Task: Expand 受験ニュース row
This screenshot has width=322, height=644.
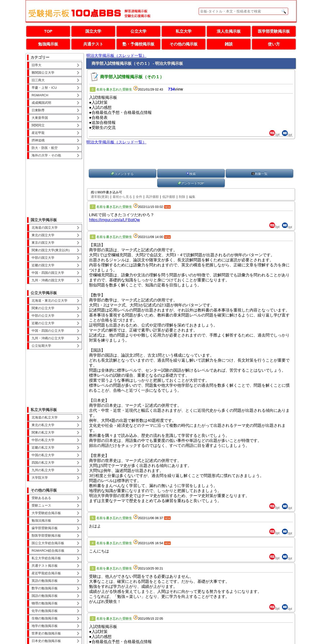Action: pyautogui.click(x=55, y=506)
